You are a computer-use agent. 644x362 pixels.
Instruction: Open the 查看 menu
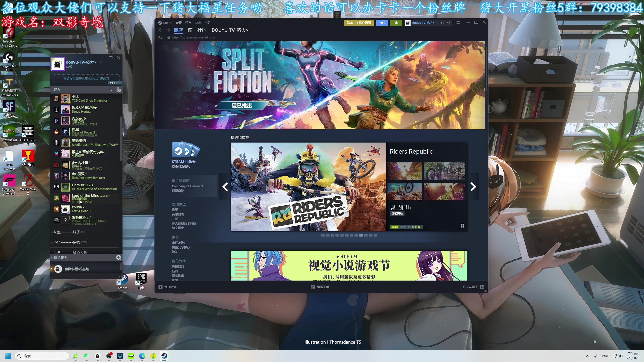click(x=178, y=23)
